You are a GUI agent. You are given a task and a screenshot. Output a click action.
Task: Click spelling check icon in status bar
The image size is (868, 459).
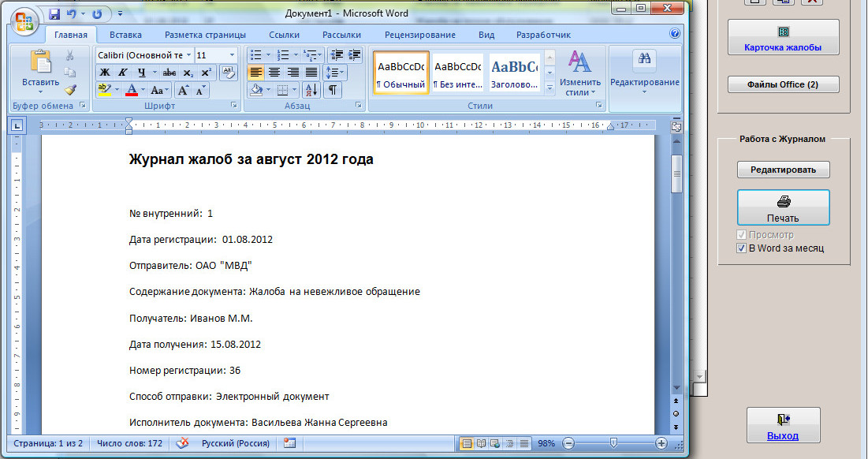pos(182,443)
